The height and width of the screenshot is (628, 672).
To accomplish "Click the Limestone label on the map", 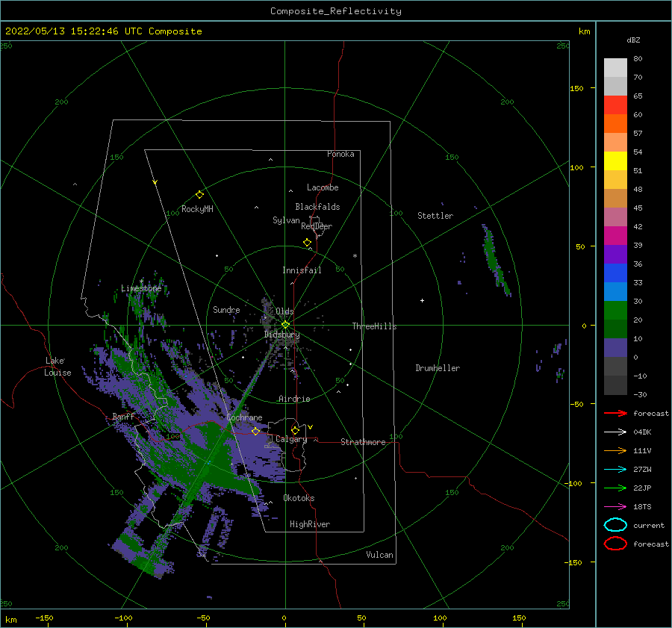I will tap(141, 288).
